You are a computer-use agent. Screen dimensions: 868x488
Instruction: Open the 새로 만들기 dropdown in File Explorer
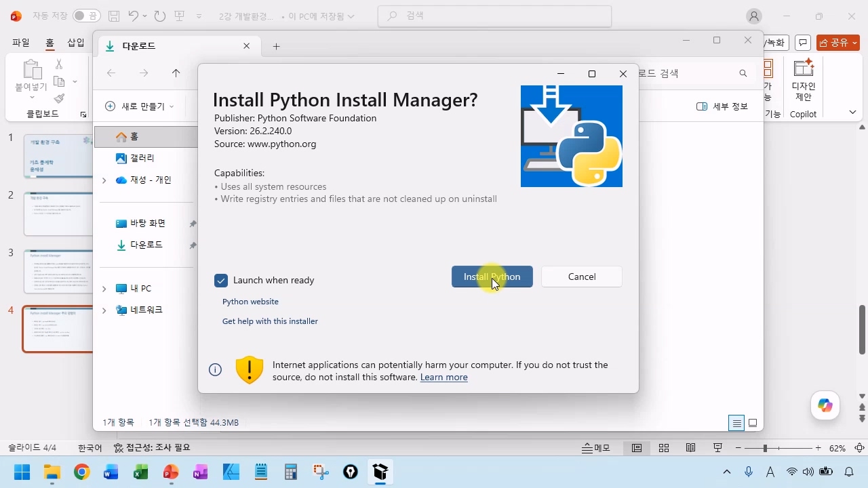140,106
